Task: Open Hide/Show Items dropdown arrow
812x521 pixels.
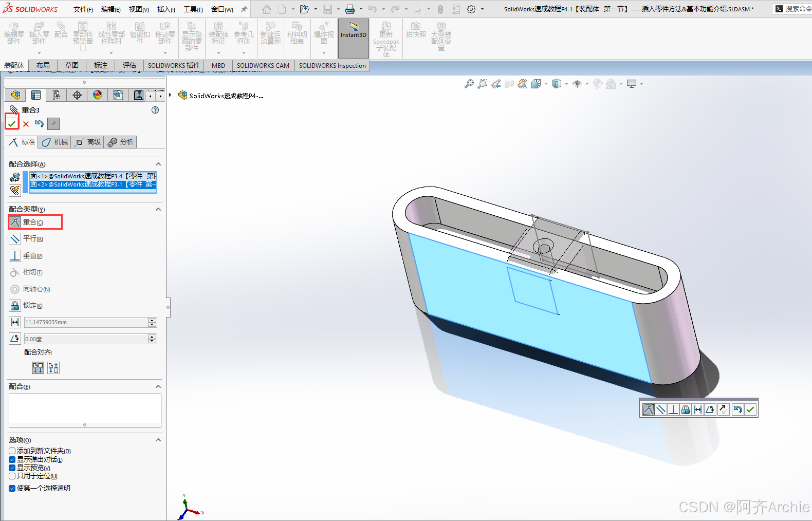Action: tap(587, 84)
